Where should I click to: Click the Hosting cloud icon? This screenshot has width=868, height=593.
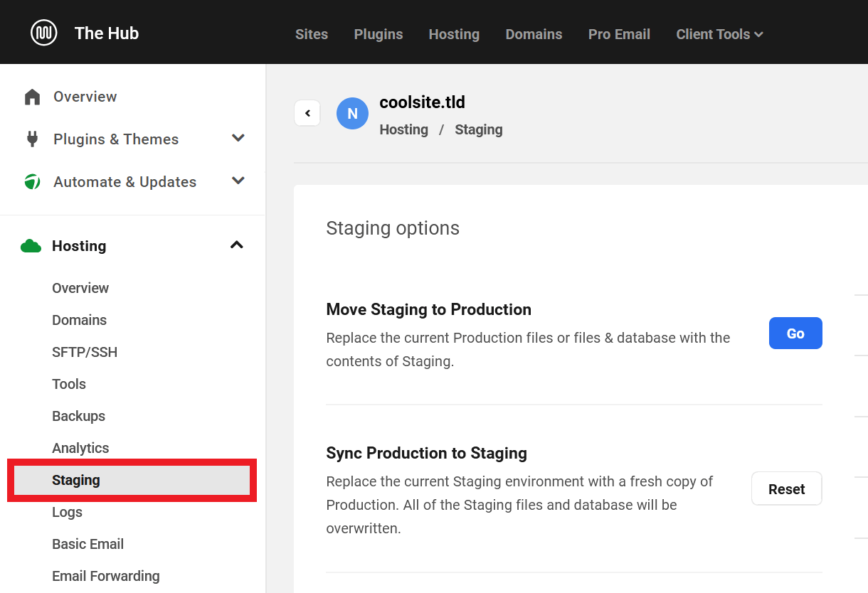pos(31,246)
